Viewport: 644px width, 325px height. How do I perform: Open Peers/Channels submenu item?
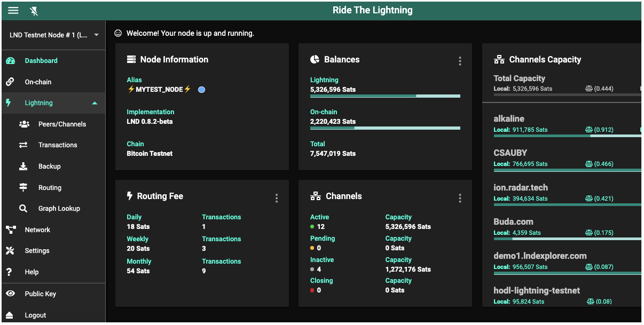(x=53, y=124)
